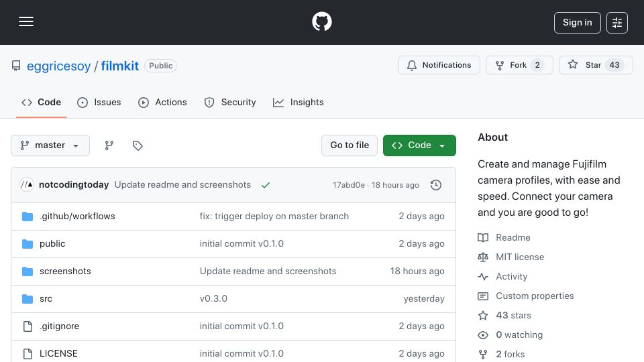
Task: Switch to the Security tab
Action: [x=230, y=102]
